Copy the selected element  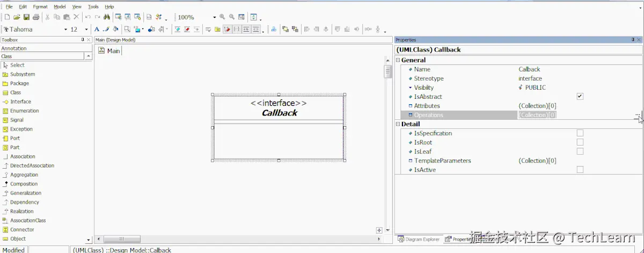[57, 17]
